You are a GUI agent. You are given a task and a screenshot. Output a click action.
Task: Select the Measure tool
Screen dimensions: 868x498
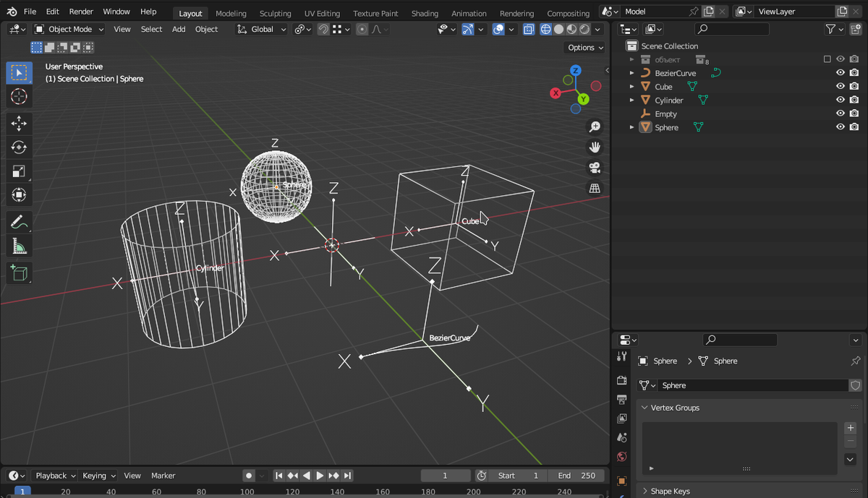(19, 246)
